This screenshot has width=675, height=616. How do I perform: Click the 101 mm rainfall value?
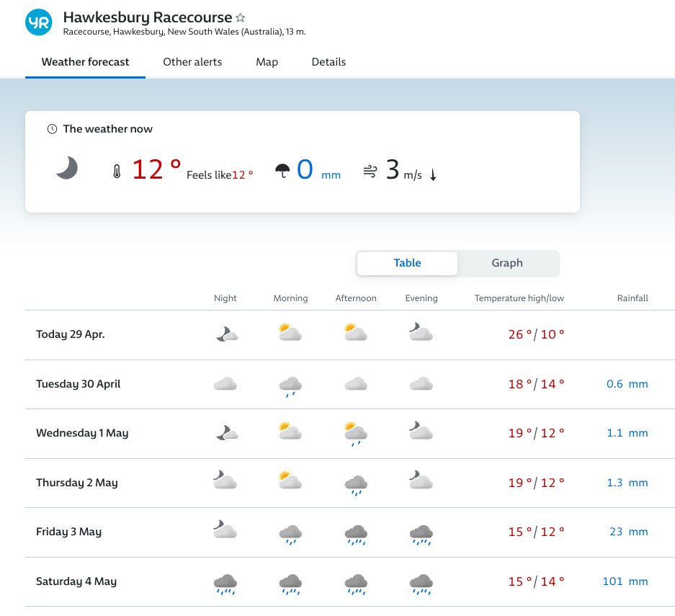point(625,581)
